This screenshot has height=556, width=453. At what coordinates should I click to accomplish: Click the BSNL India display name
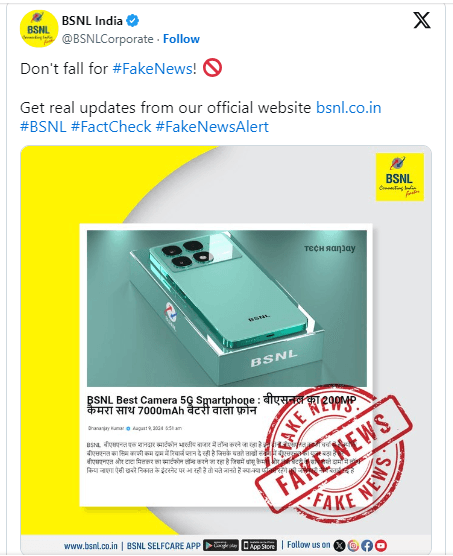(92, 21)
